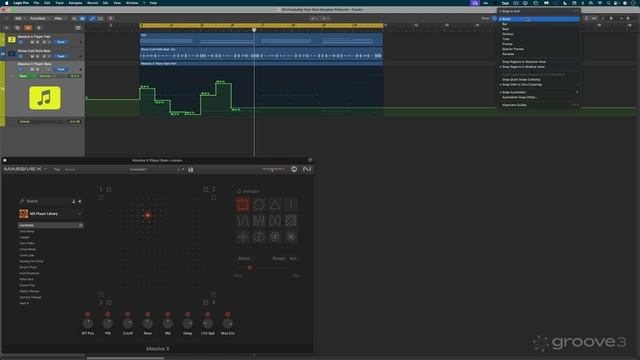Select the Carbonite preset in the list
Image resolution: width=640 pixels, height=360 pixels.
click(50, 225)
